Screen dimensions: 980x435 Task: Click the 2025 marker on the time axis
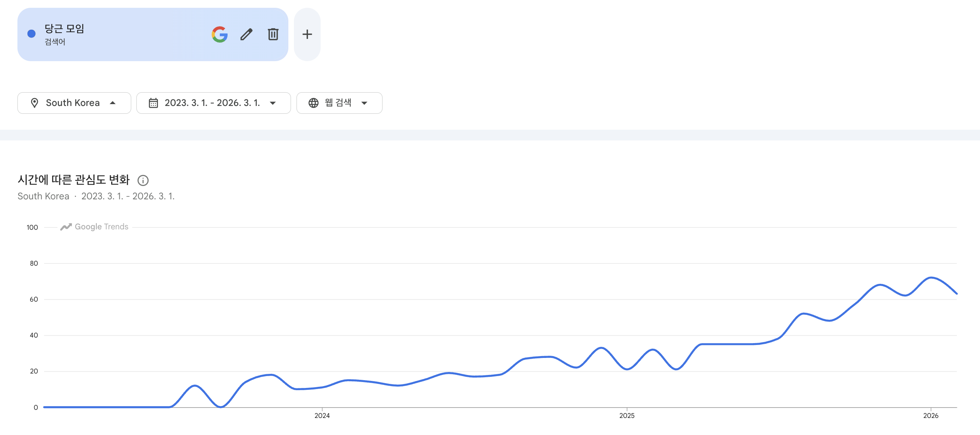pyautogui.click(x=626, y=415)
